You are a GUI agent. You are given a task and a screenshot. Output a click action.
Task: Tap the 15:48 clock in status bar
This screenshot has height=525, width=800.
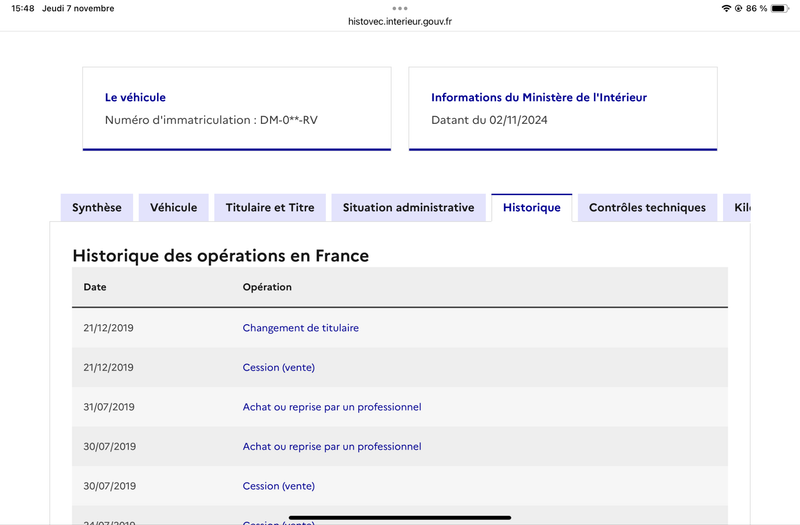pos(23,8)
